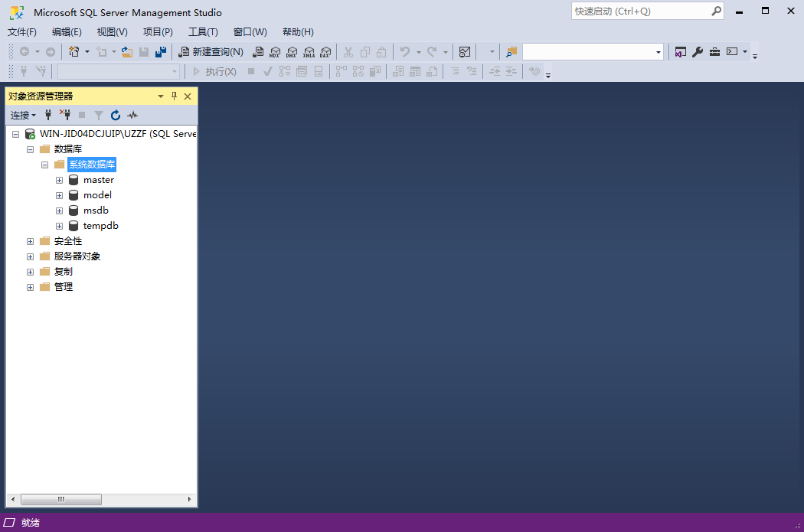Screen dimensions: 804x532
Task: Expand the 安全性 folder node
Action: tap(31, 241)
